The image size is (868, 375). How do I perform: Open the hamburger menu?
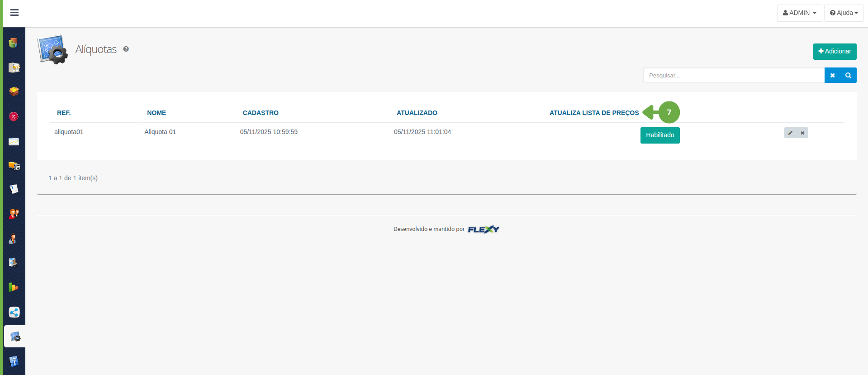click(14, 13)
